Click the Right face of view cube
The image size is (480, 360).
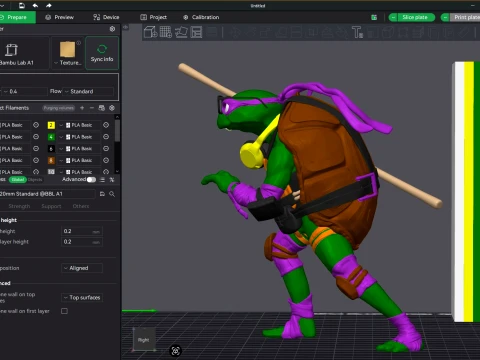[144, 340]
